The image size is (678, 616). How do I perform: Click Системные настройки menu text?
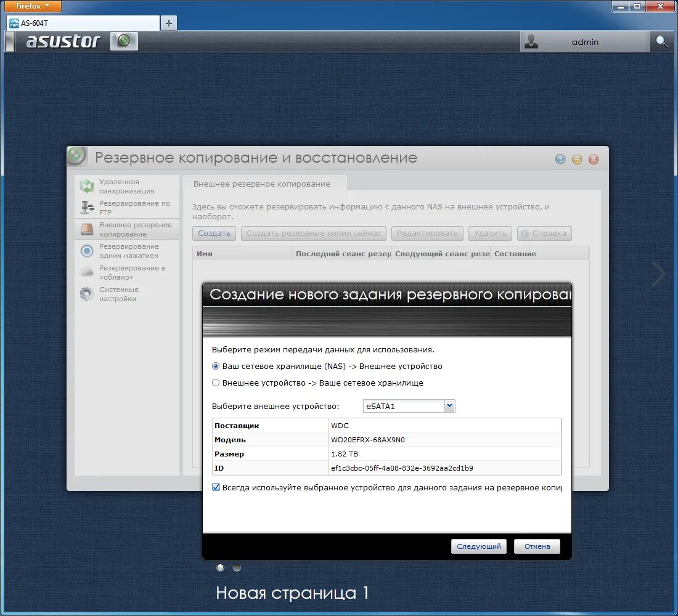point(118,294)
